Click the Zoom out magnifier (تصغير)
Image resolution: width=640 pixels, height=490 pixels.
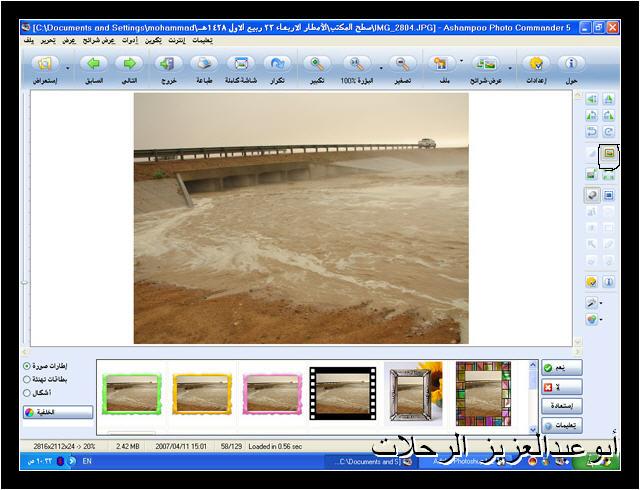point(402,64)
